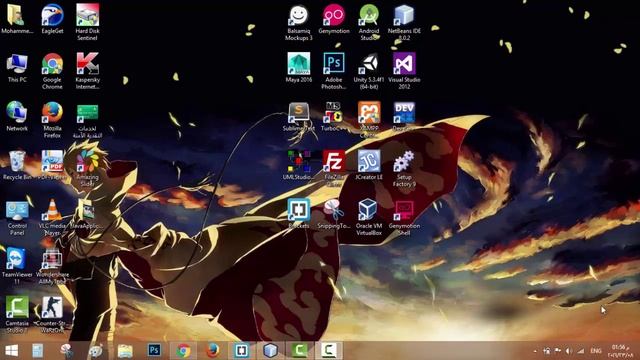640x360 pixels.
Task: Open the Windows Start button
Action: point(12,351)
